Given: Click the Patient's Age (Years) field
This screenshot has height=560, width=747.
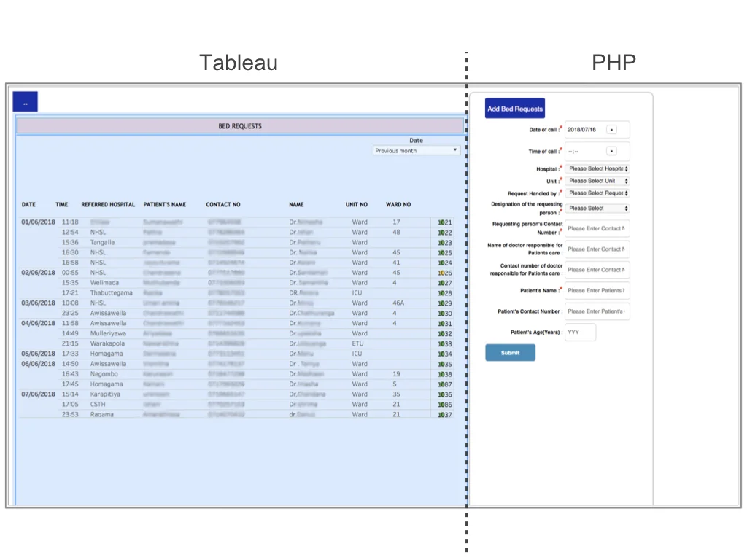Looking at the screenshot, I should click(x=580, y=332).
